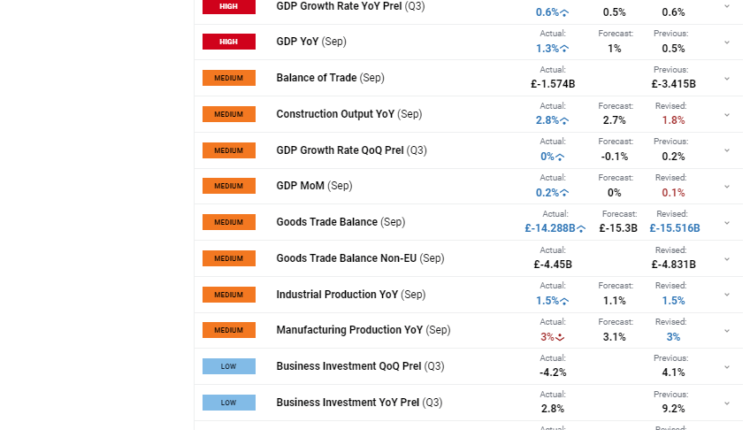The height and width of the screenshot is (430, 750).
Task: Open the GDP Growth Rate YoY Prel event
Action: 350,6
